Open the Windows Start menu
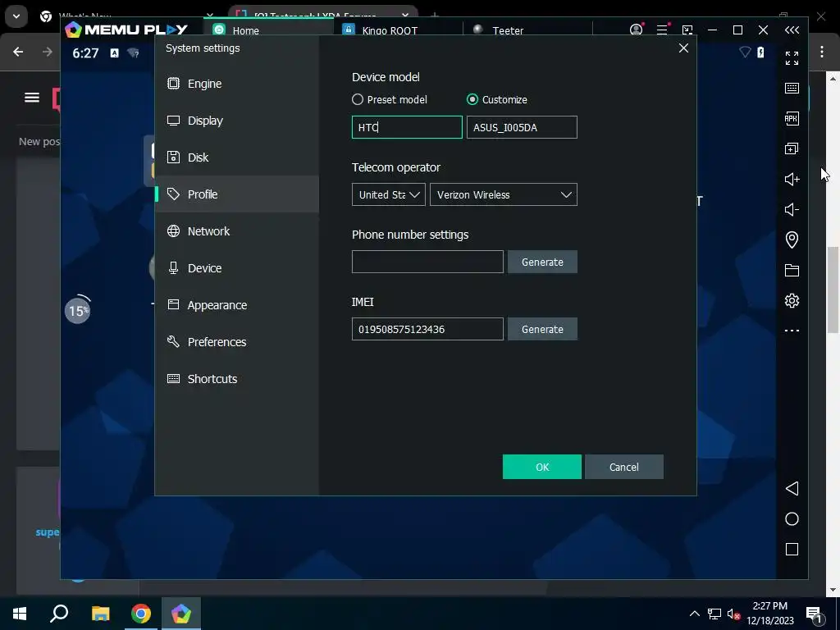Image resolution: width=840 pixels, height=630 pixels. [20, 614]
